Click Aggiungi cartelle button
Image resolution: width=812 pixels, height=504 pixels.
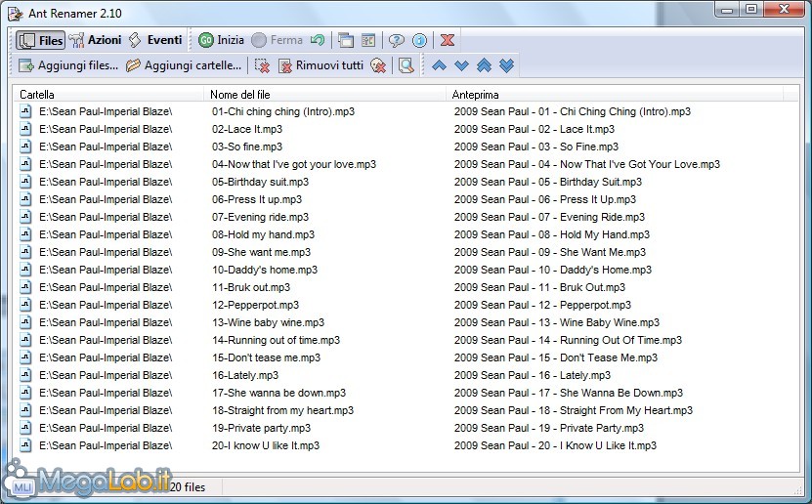[184, 65]
